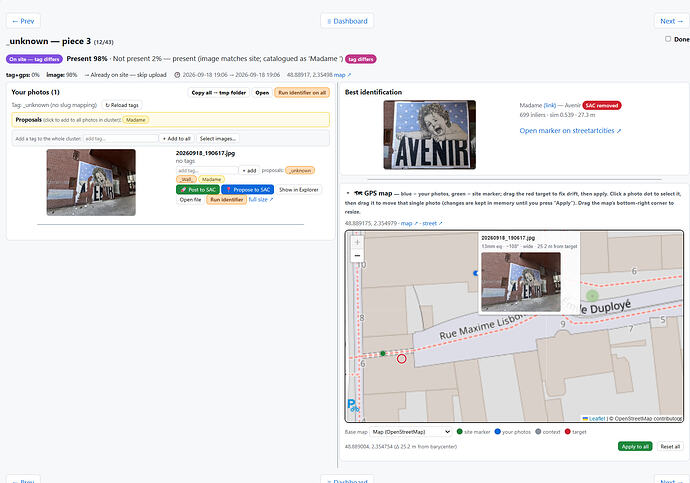Go to next piece with top Next button

point(671,21)
